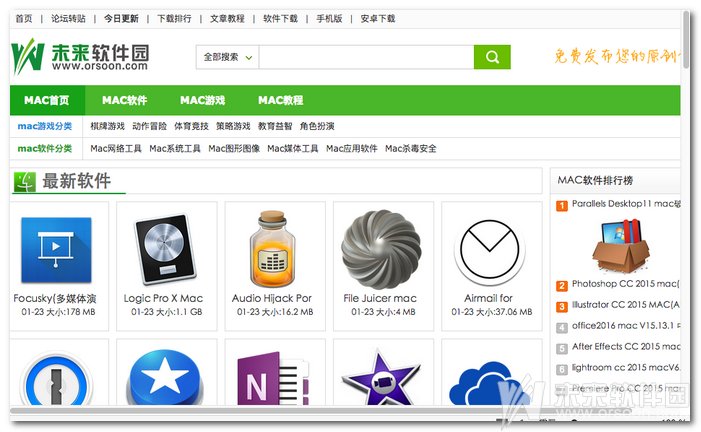Open 下载排行 in top navigation
Viewport: 701px width, 432px height.
point(174,19)
